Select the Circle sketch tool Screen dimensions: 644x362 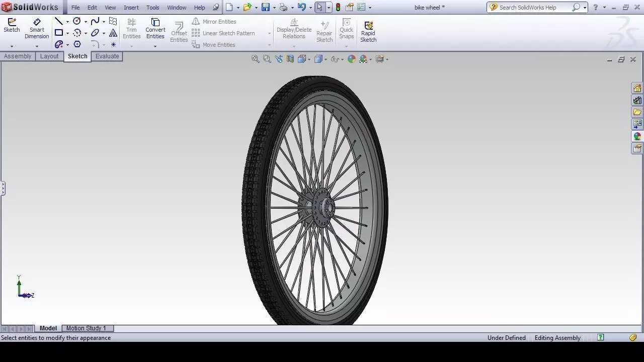(x=77, y=21)
